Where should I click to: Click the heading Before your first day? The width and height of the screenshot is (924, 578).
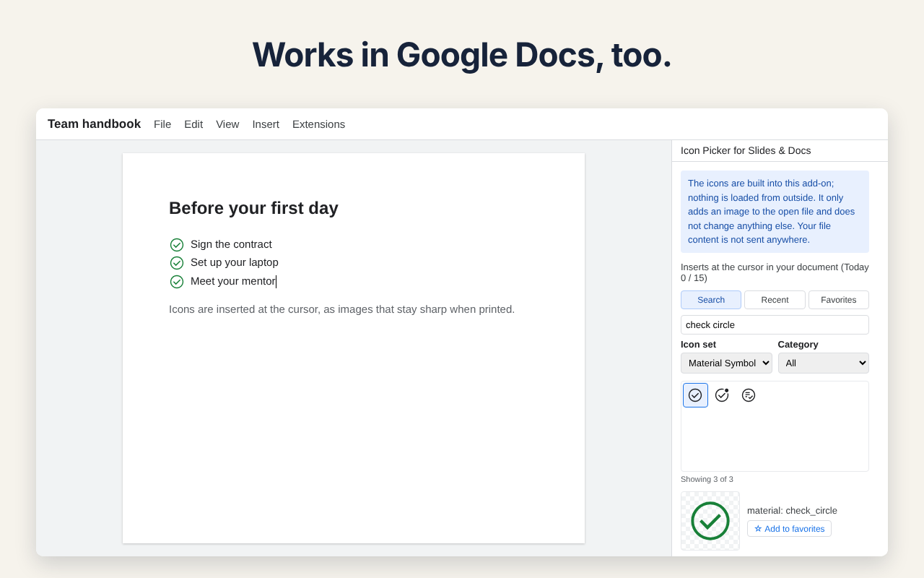tap(253, 208)
